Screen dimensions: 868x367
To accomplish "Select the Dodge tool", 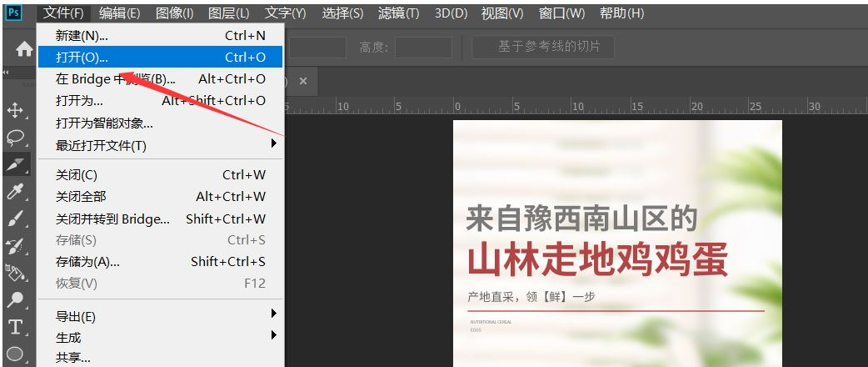I will coord(14,300).
